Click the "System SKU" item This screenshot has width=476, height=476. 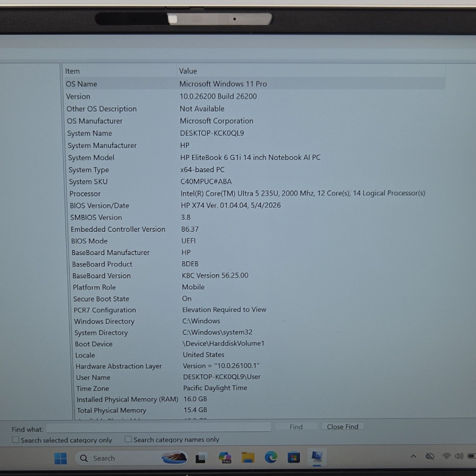88,182
